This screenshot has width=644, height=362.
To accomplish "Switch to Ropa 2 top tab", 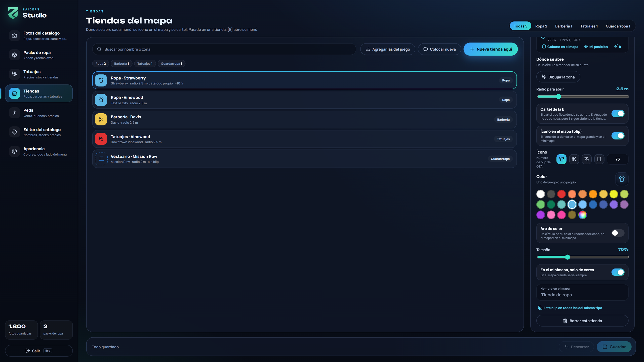I will pos(541,26).
